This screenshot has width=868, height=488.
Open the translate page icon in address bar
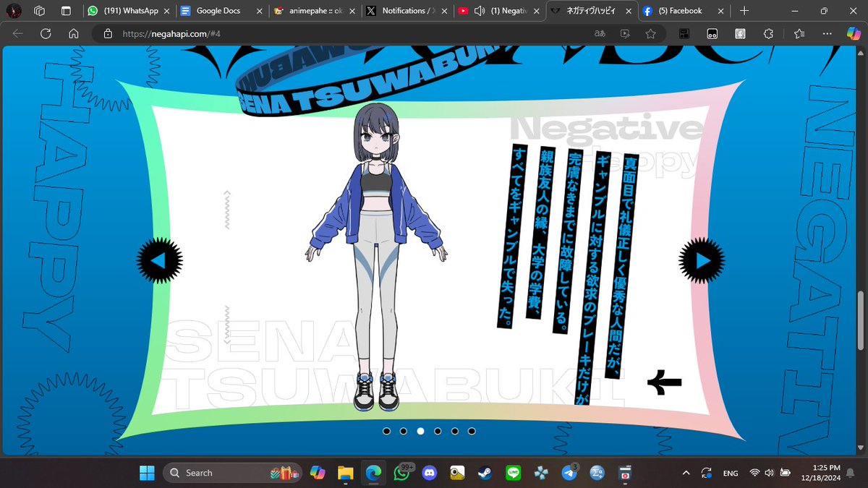point(600,33)
